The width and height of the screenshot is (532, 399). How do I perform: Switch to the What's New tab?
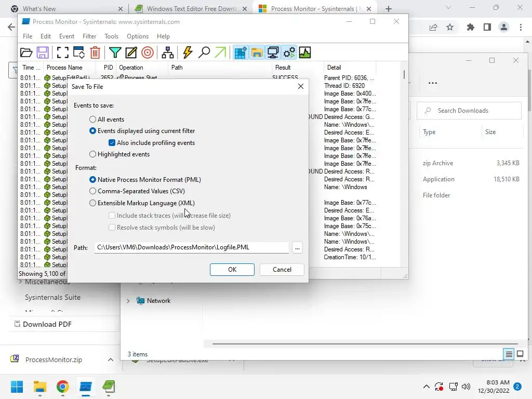click(x=66, y=9)
